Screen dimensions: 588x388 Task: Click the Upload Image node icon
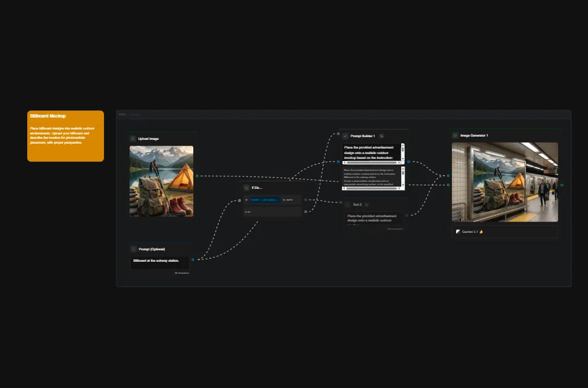click(x=133, y=139)
